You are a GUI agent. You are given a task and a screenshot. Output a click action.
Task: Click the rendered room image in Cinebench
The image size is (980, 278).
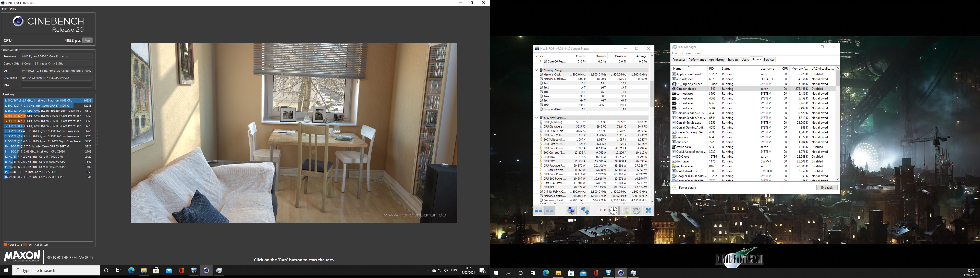(x=294, y=133)
